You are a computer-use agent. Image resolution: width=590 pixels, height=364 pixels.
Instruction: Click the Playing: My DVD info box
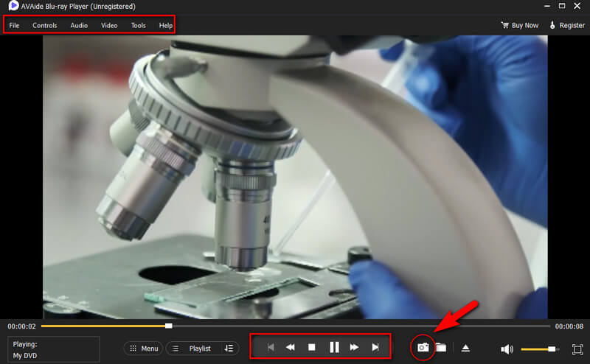tap(53, 349)
